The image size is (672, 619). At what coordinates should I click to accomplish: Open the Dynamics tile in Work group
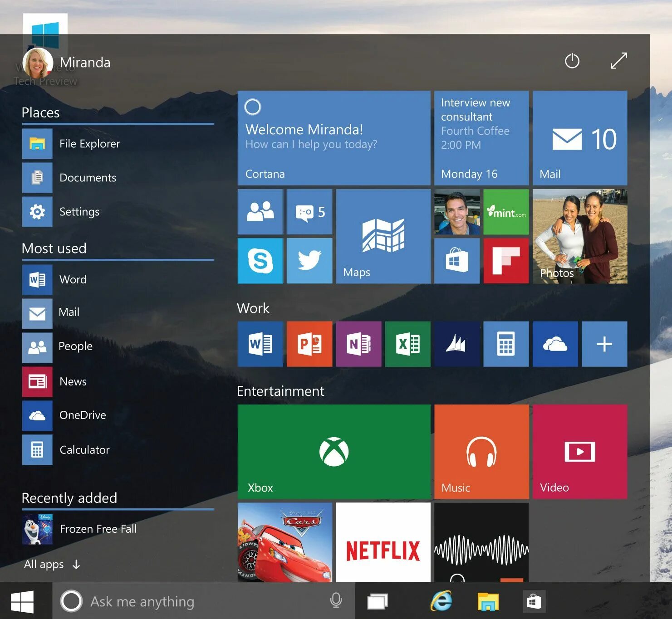[457, 344]
